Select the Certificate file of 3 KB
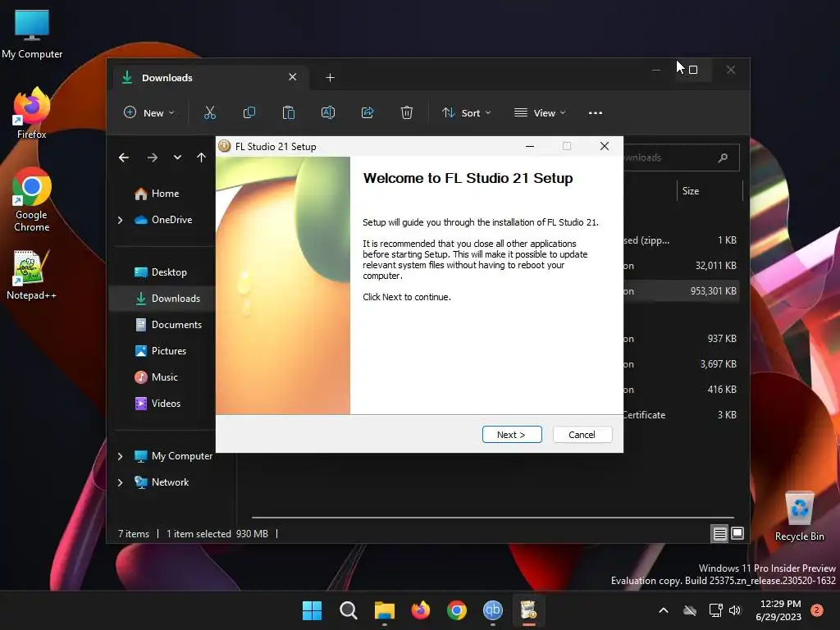 pyautogui.click(x=682, y=415)
